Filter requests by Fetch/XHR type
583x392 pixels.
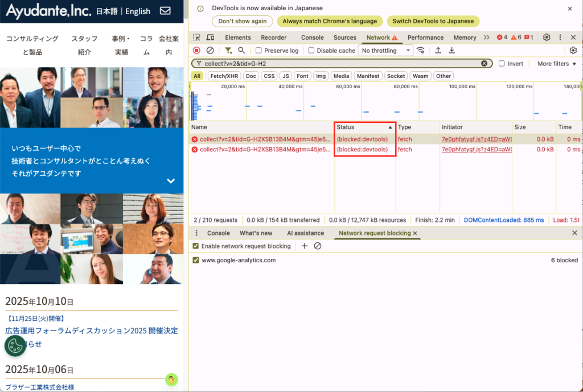pos(223,76)
